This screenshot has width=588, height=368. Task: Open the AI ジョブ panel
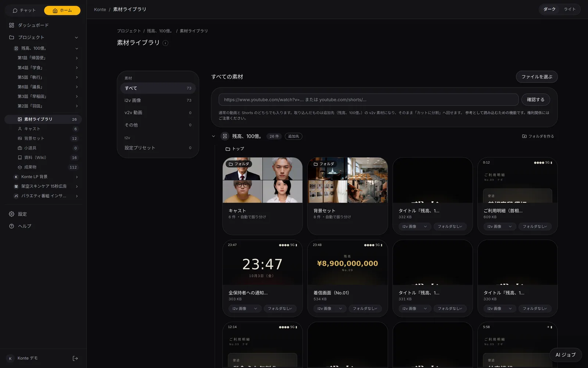pos(566,355)
